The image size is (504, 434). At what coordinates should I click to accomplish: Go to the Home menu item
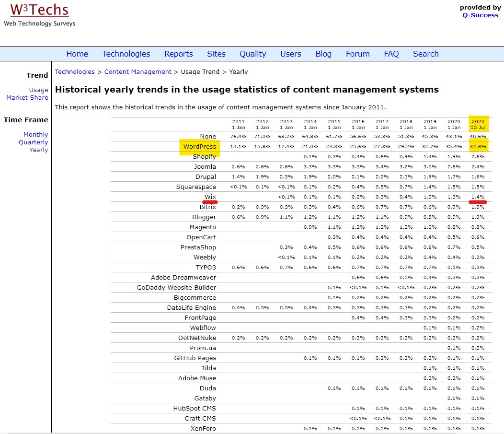(x=77, y=54)
